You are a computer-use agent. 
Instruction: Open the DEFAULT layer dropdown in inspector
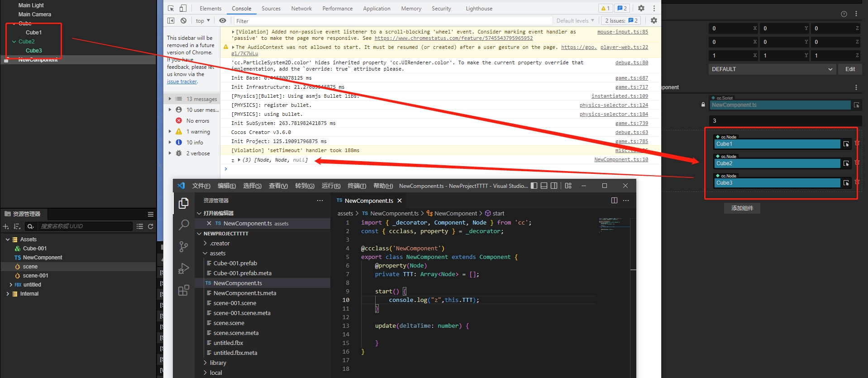[x=772, y=69]
